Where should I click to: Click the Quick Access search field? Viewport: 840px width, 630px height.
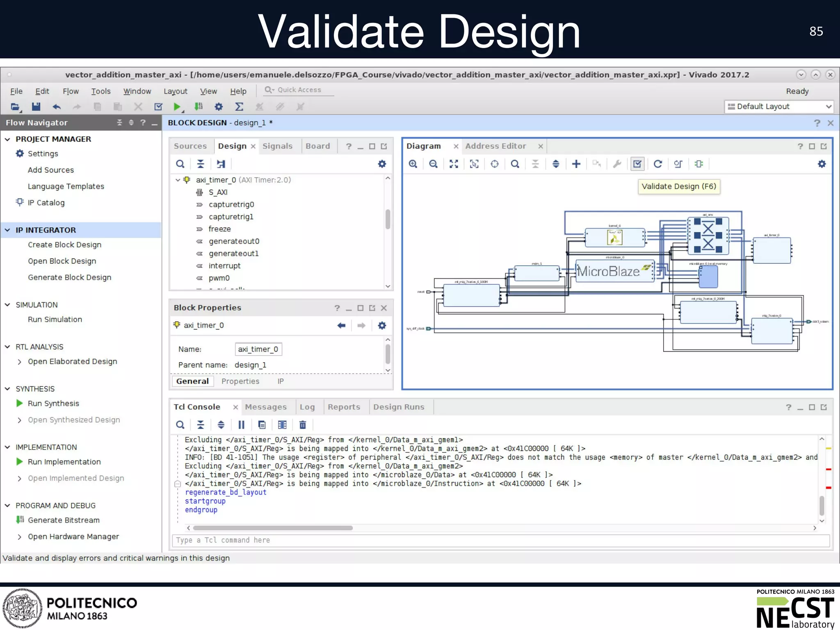pos(299,90)
